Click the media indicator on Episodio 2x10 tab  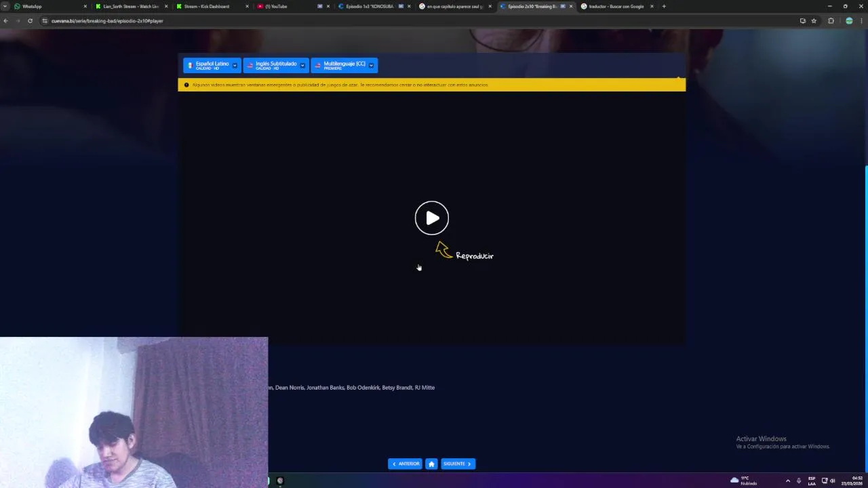coord(563,6)
